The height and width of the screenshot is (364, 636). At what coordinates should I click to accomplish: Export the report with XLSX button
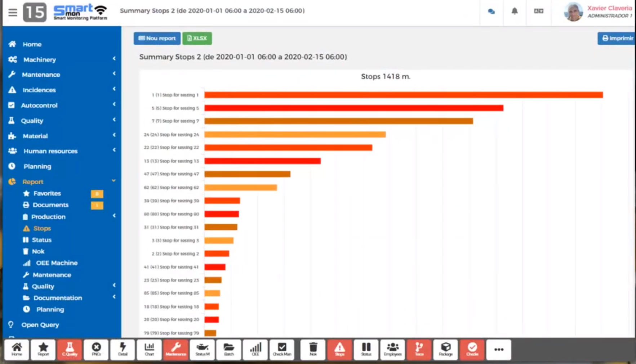pyautogui.click(x=197, y=38)
